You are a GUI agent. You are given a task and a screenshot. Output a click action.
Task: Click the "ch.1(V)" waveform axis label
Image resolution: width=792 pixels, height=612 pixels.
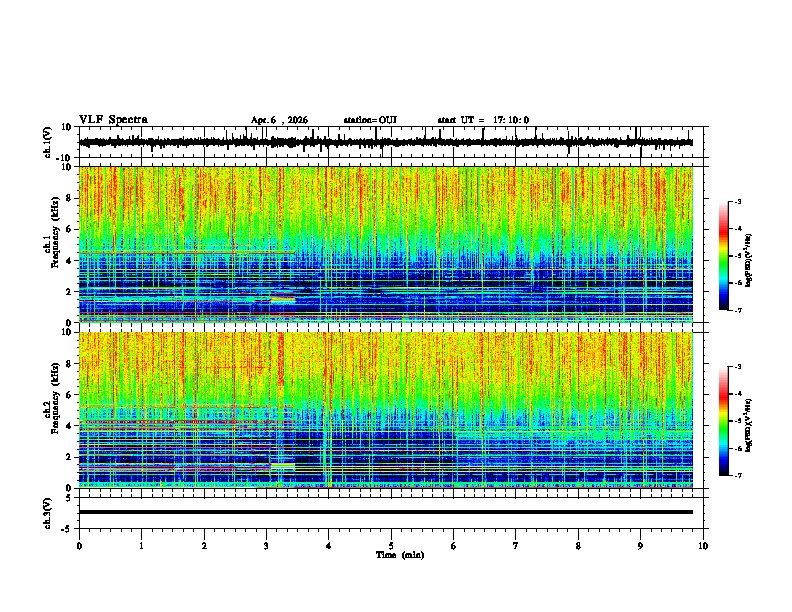(48, 142)
